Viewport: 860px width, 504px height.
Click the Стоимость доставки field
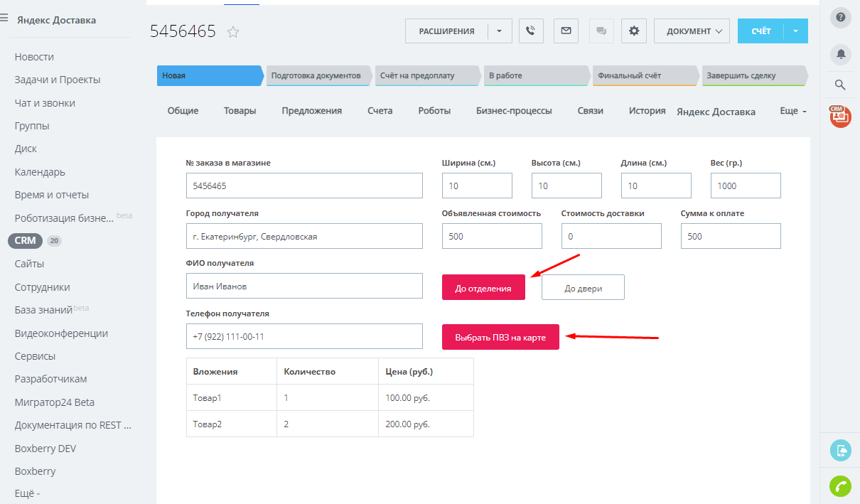[611, 236]
